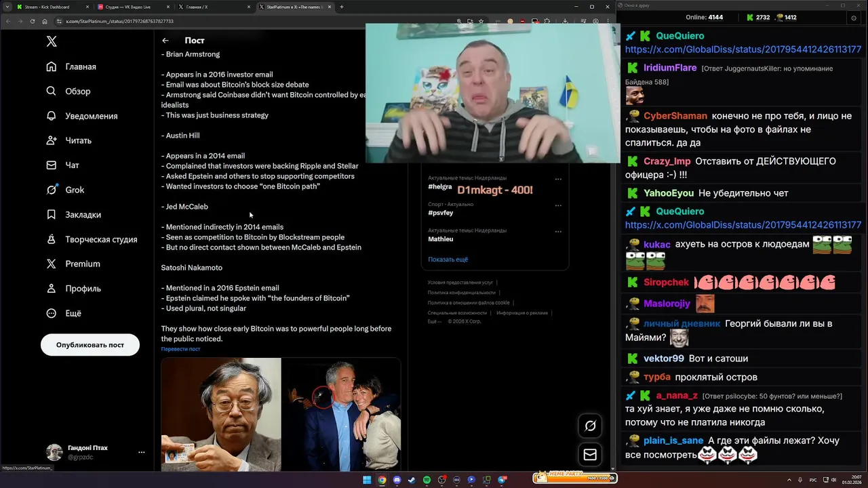Open Творческая студия
This screenshot has width=868, height=488.
(x=93, y=239)
